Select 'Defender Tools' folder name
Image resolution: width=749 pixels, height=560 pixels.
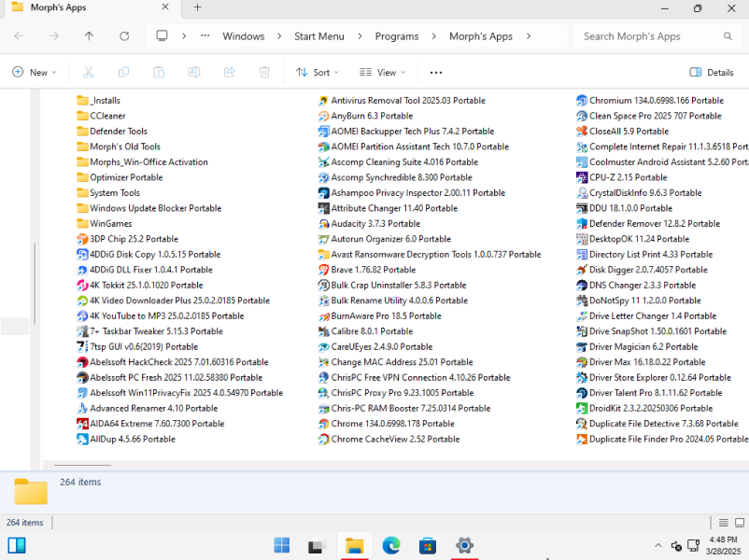point(119,132)
